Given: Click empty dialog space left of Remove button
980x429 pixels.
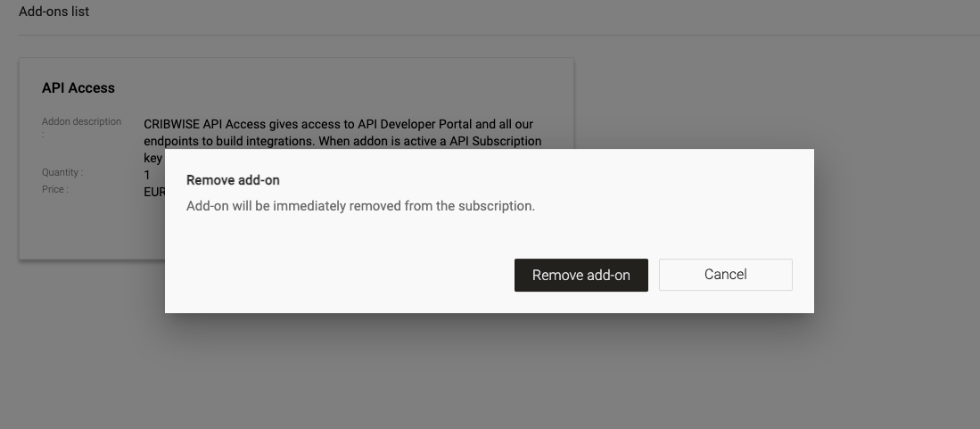Looking at the screenshot, I should [339, 275].
